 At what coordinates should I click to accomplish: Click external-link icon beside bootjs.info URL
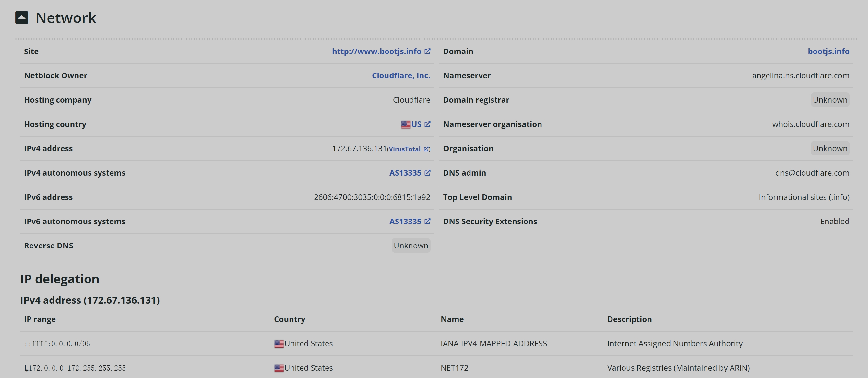coord(427,51)
